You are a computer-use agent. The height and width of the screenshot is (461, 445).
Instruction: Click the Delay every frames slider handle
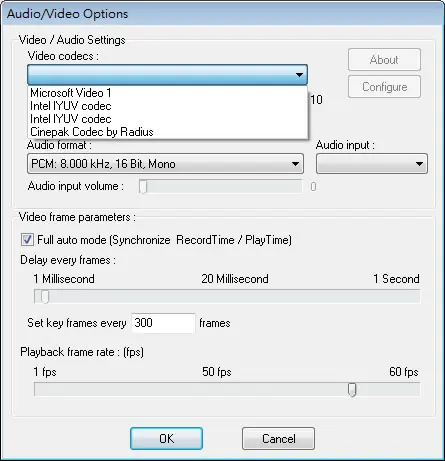pos(45,296)
